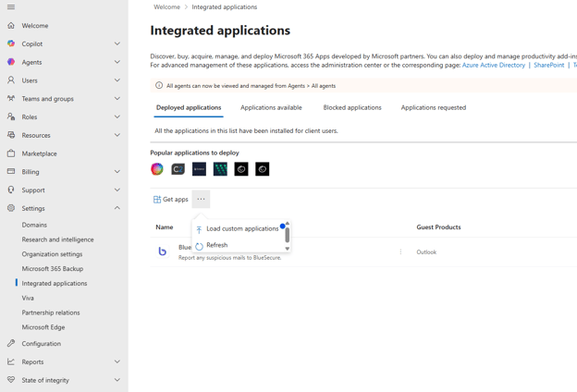This screenshot has width=577, height=392.
Task: Sort by the Name column header
Action: [x=164, y=227]
